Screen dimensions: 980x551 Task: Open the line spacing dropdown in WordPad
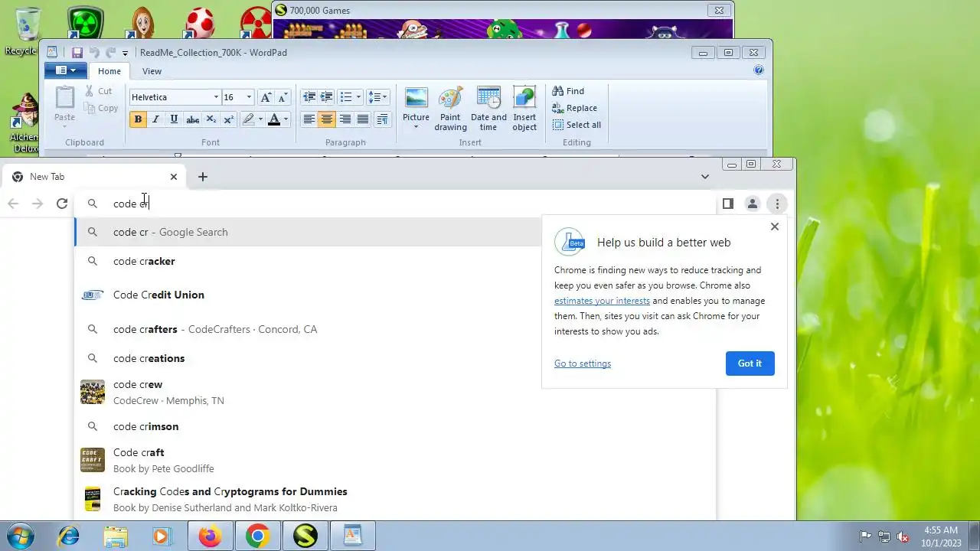[x=378, y=97]
